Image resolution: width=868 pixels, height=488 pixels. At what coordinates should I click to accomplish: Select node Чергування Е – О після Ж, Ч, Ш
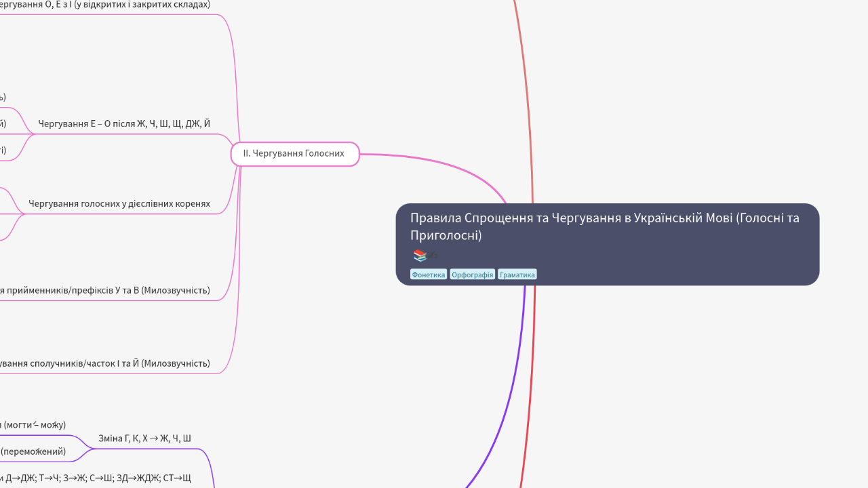(124, 124)
